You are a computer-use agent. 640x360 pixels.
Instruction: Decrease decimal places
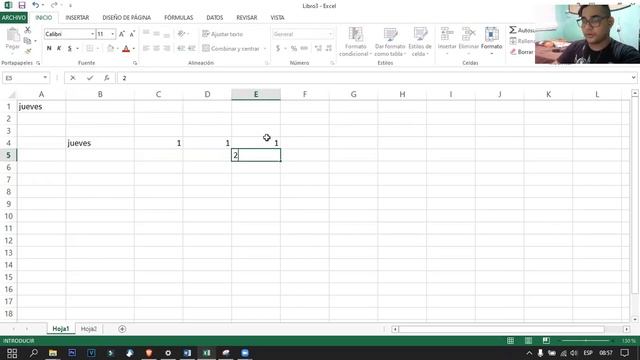point(329,49)
